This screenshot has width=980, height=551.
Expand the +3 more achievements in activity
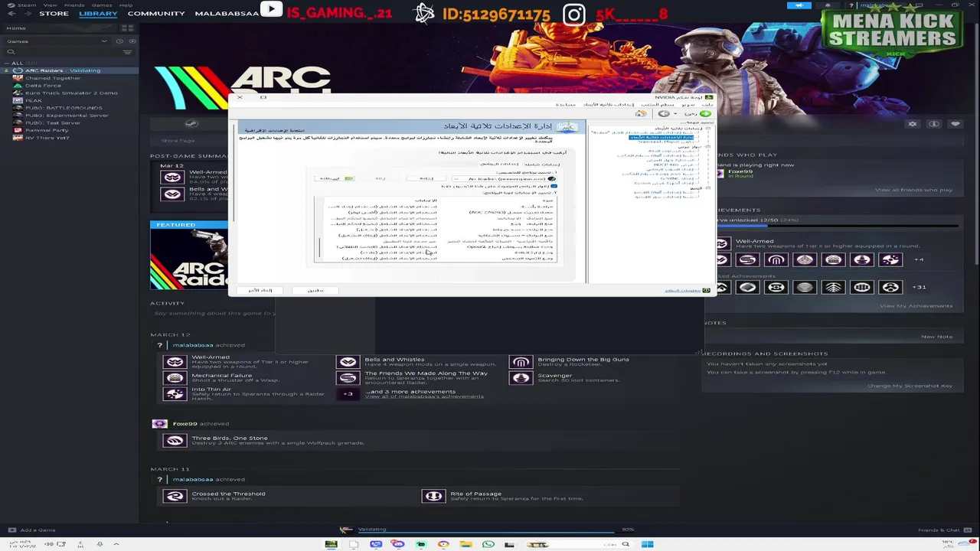tap(348, 393)
